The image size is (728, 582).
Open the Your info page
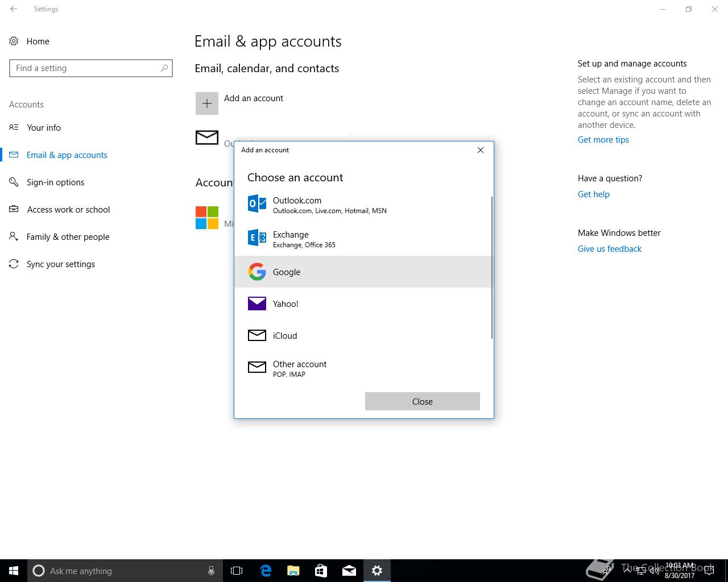coord(44,127)
